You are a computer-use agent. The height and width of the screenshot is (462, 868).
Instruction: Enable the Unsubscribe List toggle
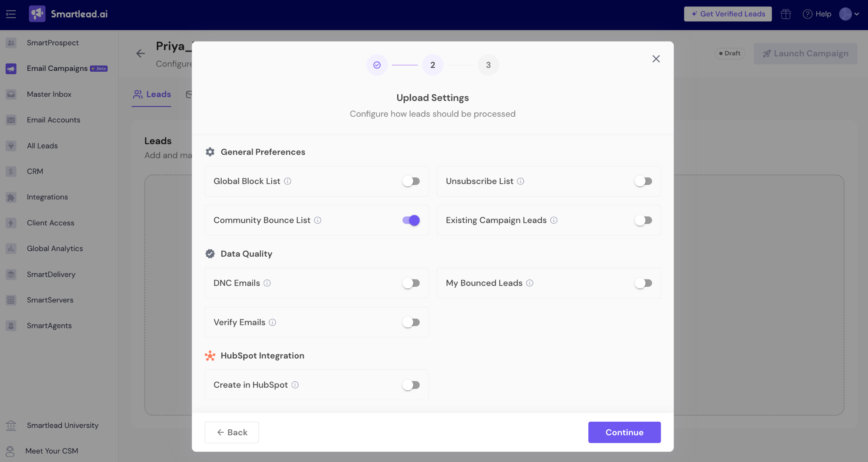tap(643, 181)
